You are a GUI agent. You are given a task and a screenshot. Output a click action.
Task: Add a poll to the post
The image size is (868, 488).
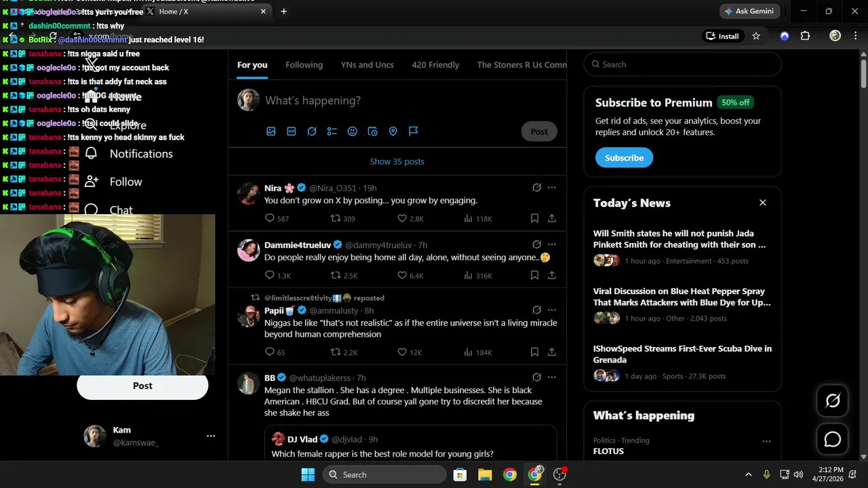[332, 131]
